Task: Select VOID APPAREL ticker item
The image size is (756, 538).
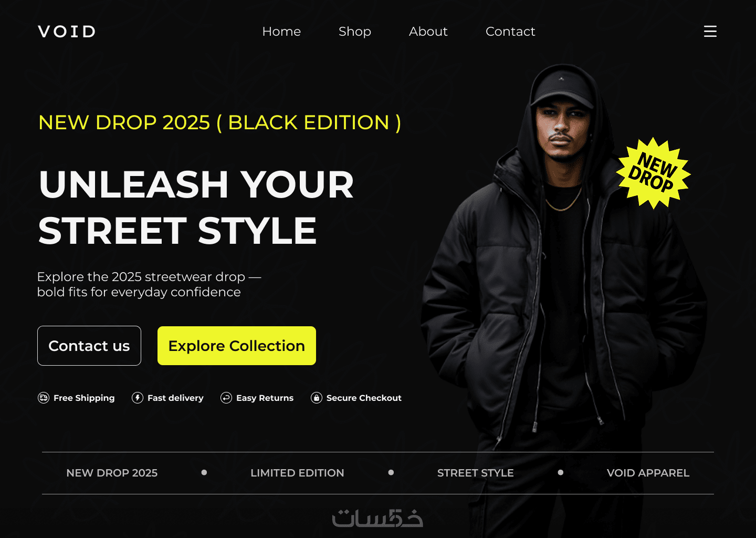Action: pyautogui.click(x=648, y=473)
